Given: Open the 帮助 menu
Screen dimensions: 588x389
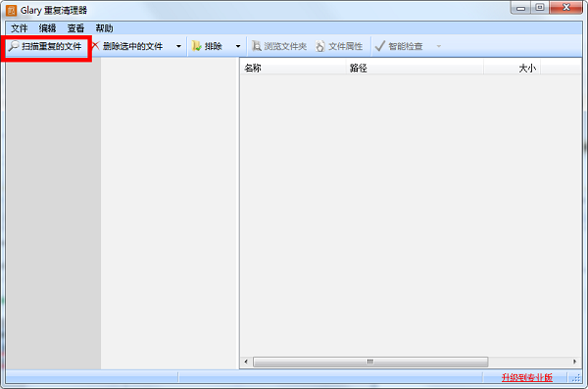Looking at the screenshot, I should pyautogui.click(x=104, y=28).
